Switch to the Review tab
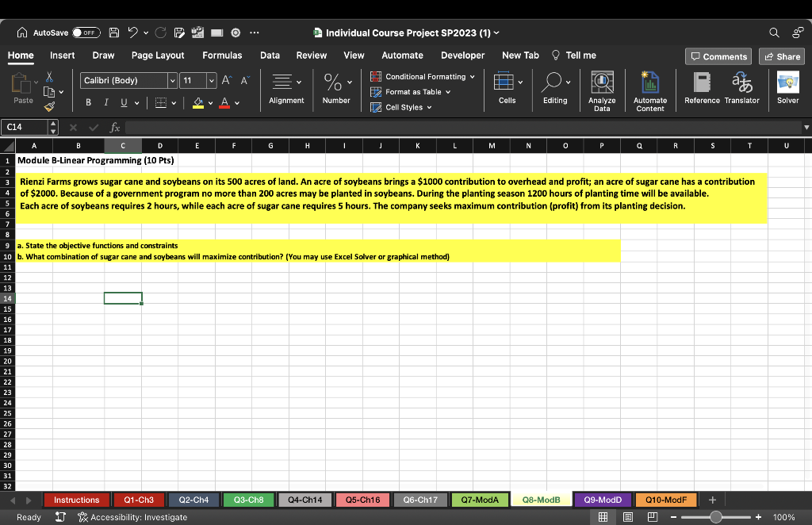 (x=311, y=56)
